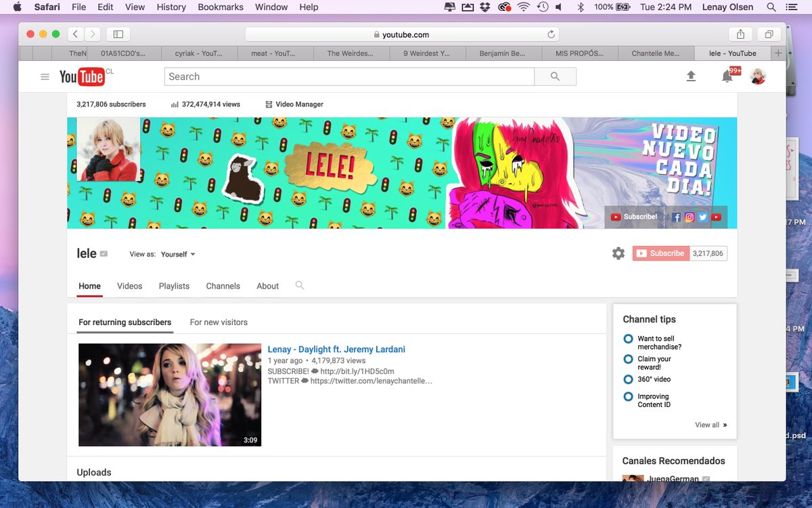
Task: Click Safari back navigation arrow
Action: pos(76,34)
